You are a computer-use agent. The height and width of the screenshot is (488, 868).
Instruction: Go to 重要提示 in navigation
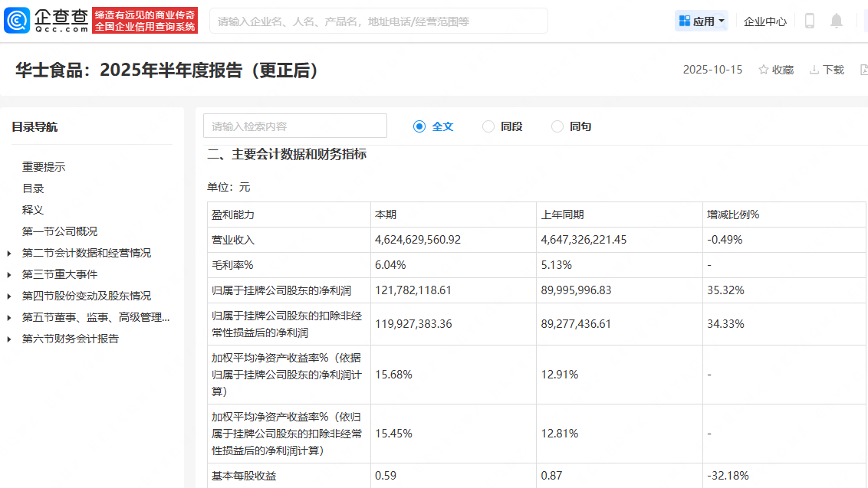click(x=44, y=167)
